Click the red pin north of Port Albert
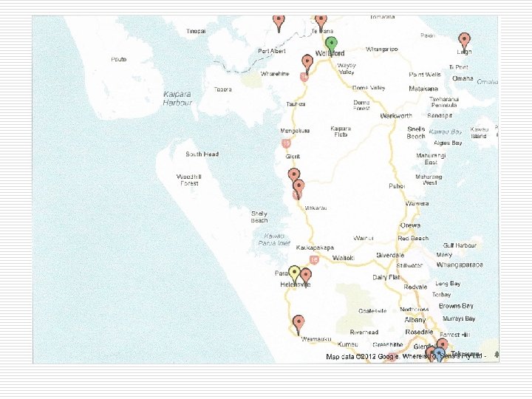 279,23
